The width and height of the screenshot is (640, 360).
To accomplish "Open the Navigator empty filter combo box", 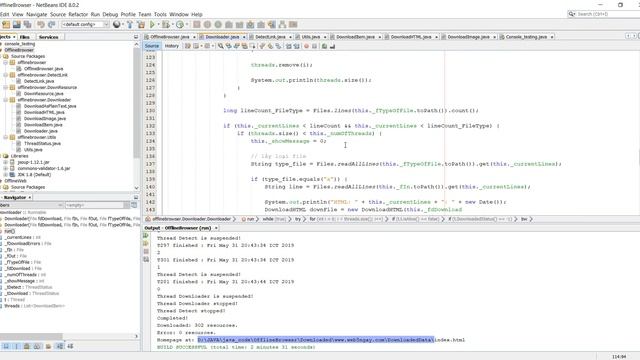I will pyautogui.click(x=97, y=205).
